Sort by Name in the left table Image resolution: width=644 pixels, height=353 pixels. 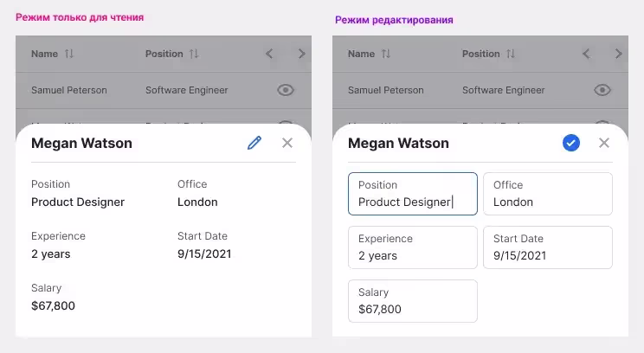[x=69, y=54]
